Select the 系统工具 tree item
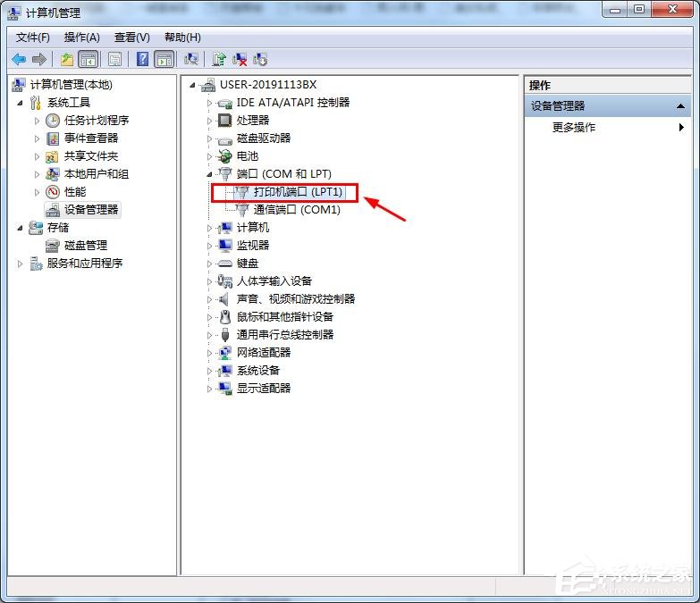 click(69, 103)
